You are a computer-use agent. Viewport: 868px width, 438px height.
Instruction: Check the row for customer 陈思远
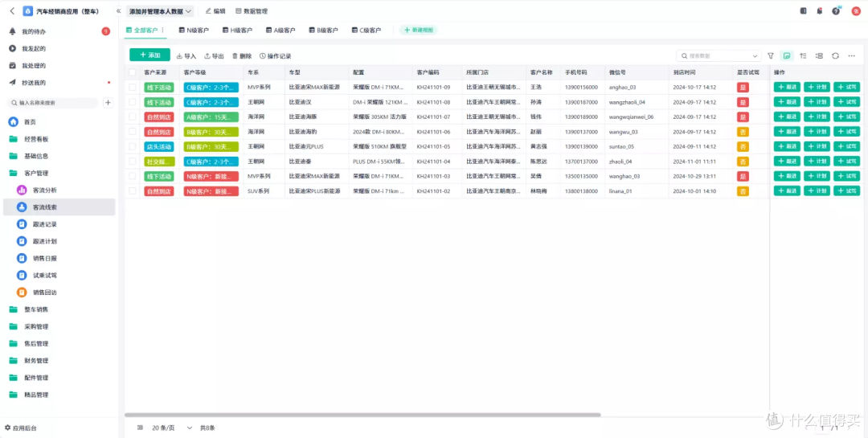click(133, 161)
